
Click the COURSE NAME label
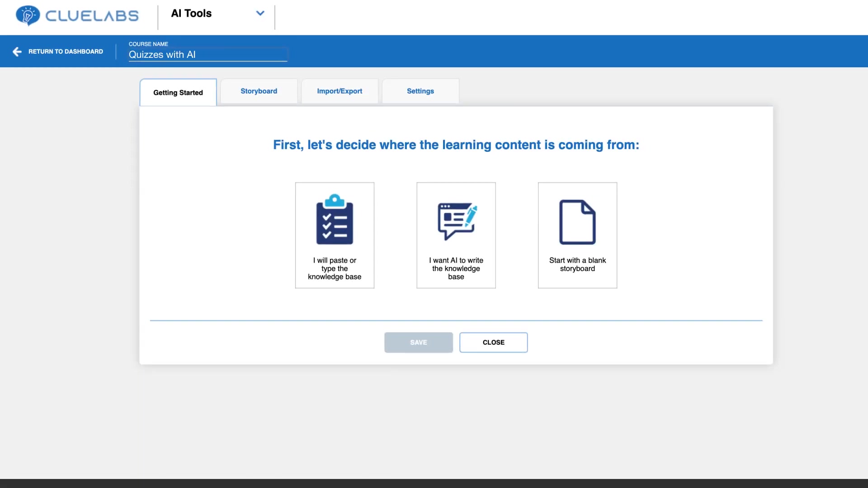(x=148, y=44)
